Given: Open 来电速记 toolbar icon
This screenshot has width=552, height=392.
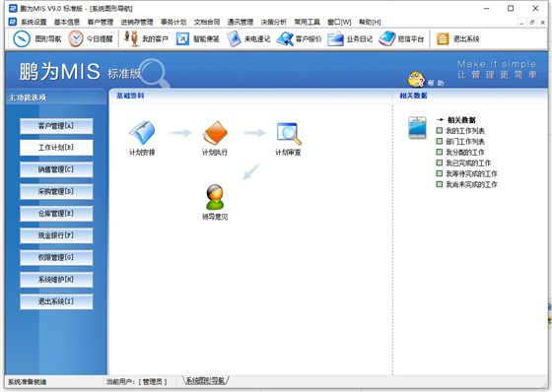Looking at the screenshot, I should pos(234,38).
